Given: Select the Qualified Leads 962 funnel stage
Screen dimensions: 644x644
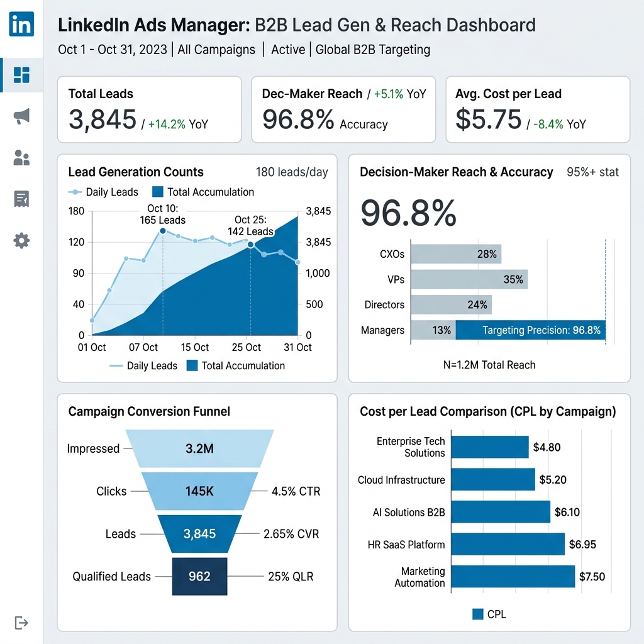Looking at the screenshot, I should tap(199, 576).
